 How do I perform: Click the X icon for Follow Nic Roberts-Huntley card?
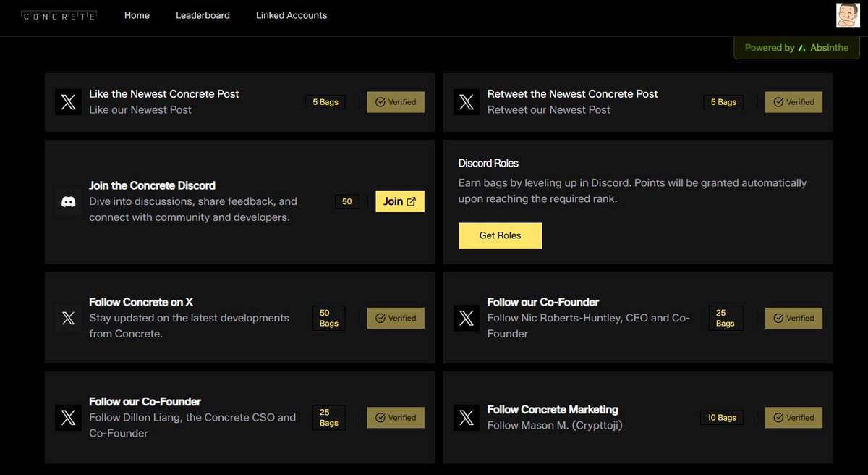[467, 318]
